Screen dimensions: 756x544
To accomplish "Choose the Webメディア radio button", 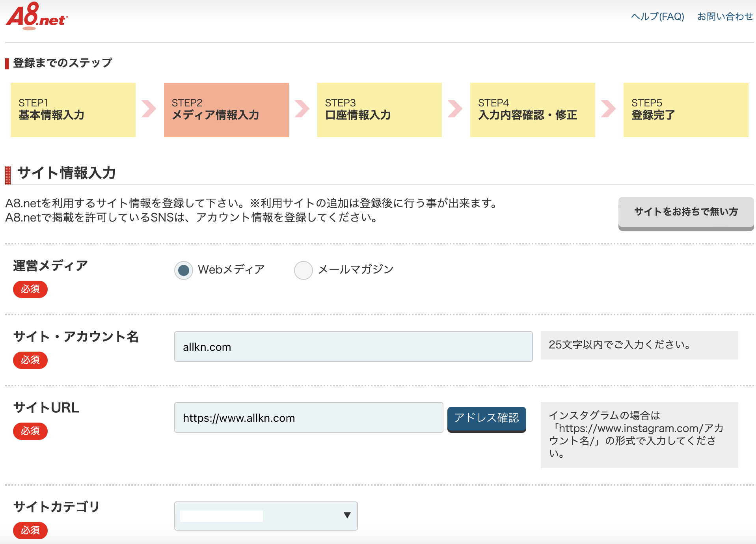I will (184, 270).
